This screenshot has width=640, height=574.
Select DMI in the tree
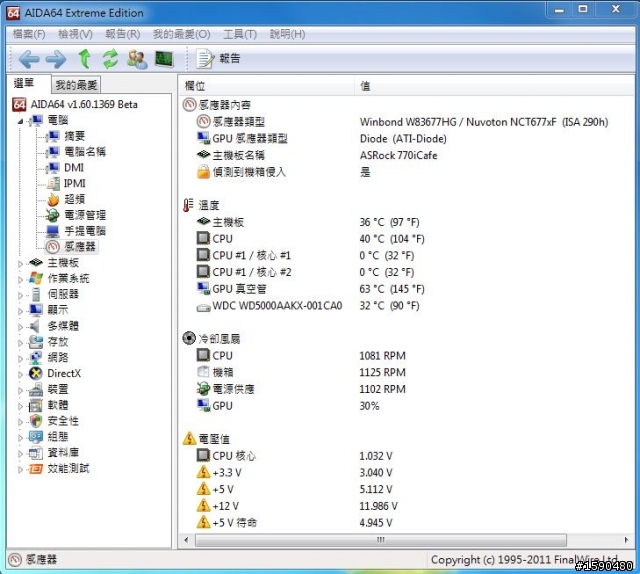[73, 168]
